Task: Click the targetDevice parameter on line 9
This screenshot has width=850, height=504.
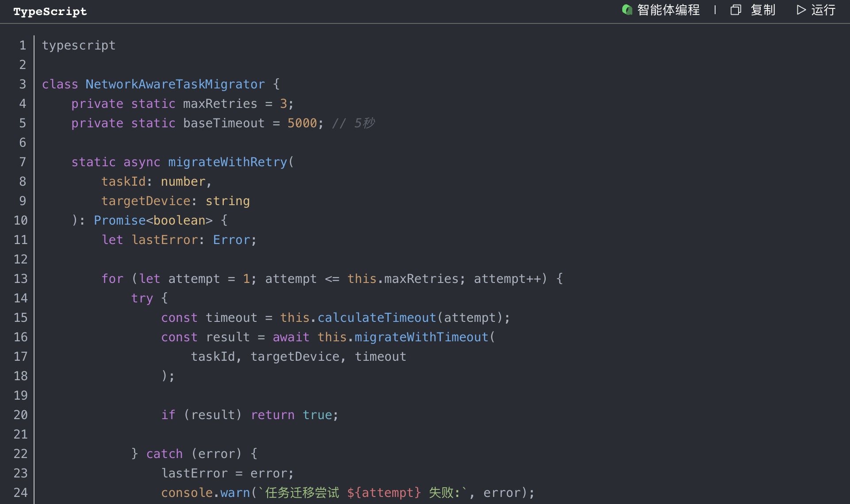Action: [x=145, y=201]
